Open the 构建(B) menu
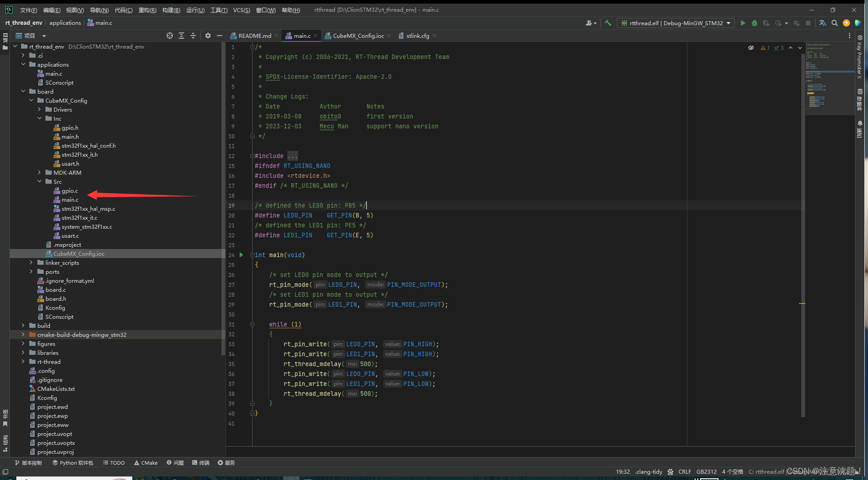 tap(171, 10)
